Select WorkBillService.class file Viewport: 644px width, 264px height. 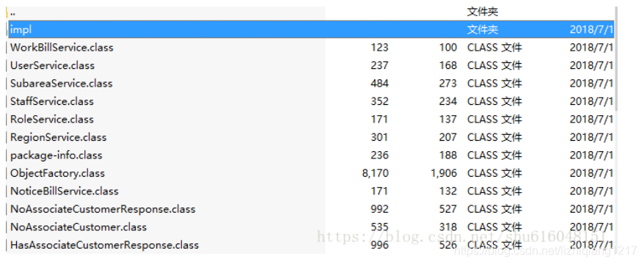62,48
